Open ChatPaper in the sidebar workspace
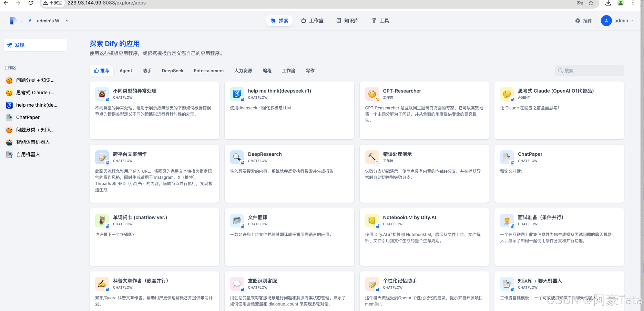 (x=35, y=117)
